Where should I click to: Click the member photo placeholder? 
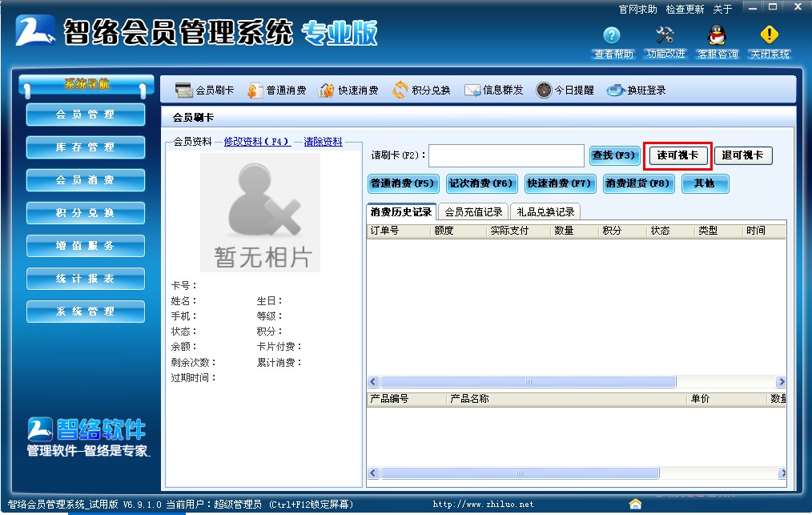(260, 212)
